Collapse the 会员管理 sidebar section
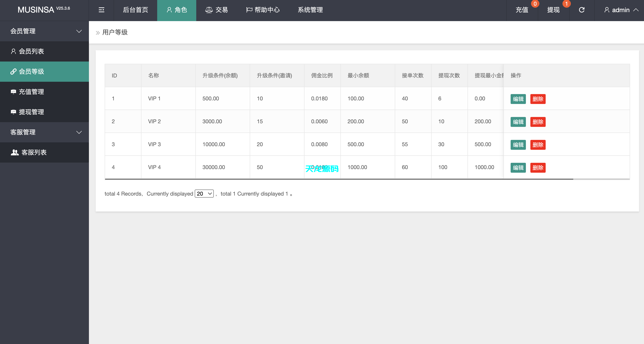The image size is (644, 344). point(79,31)
